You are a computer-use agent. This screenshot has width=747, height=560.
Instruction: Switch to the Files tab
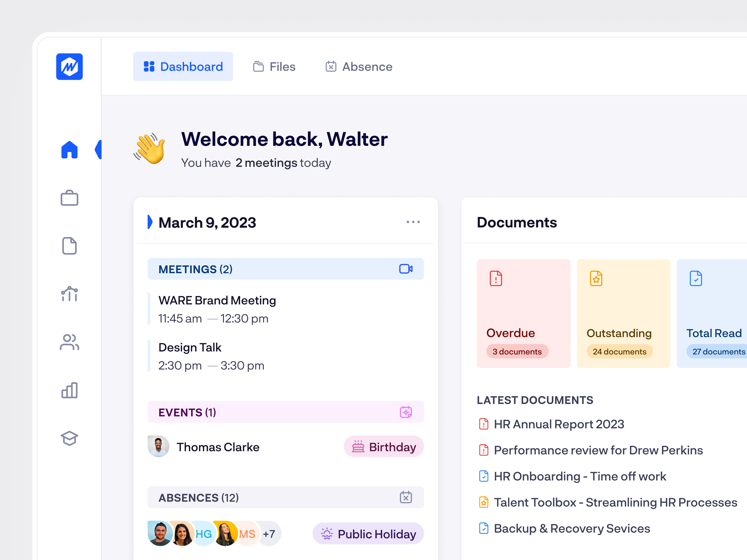[274, 66]
